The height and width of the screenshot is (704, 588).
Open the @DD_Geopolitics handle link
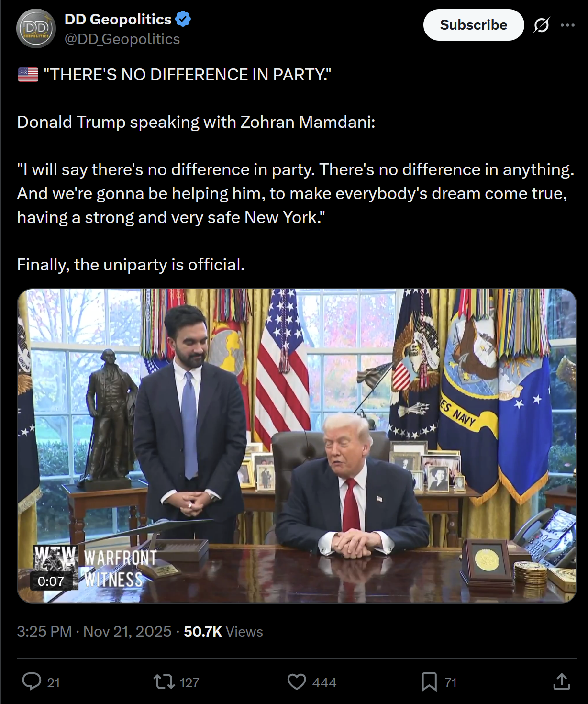tap(122, 39)
